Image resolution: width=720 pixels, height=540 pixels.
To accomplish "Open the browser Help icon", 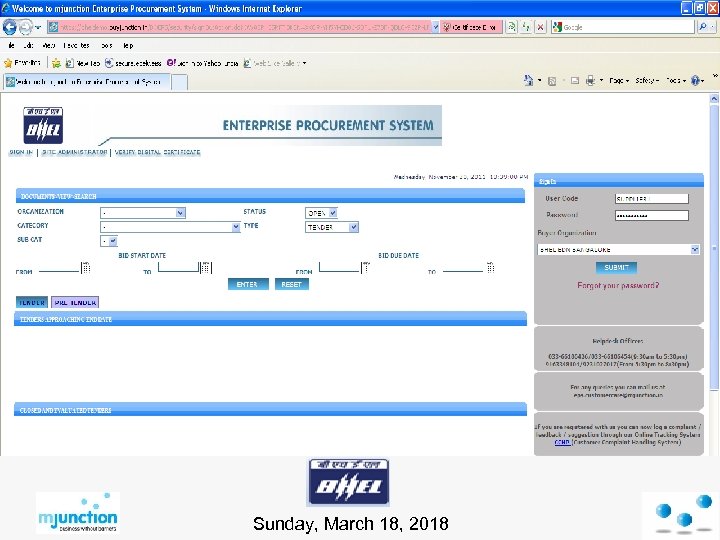I will point(695,81).
